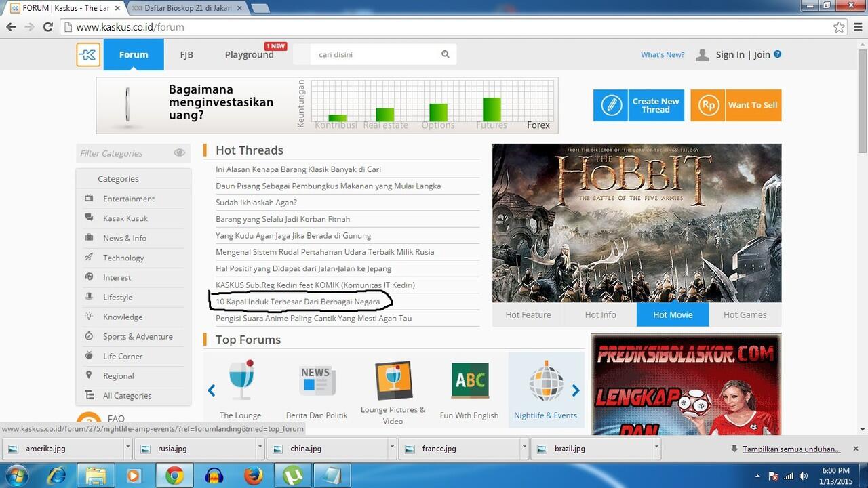Screen dimensions: 868x488
Task: Open the Berita Dan Politik news icon
Action: pos(317,380)
